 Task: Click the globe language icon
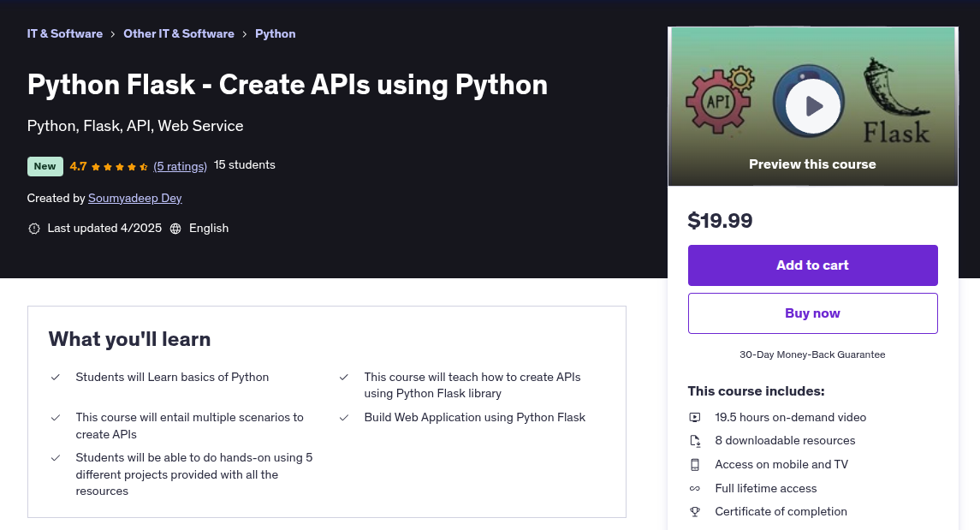pyautogui.click(x=175, y=229)
